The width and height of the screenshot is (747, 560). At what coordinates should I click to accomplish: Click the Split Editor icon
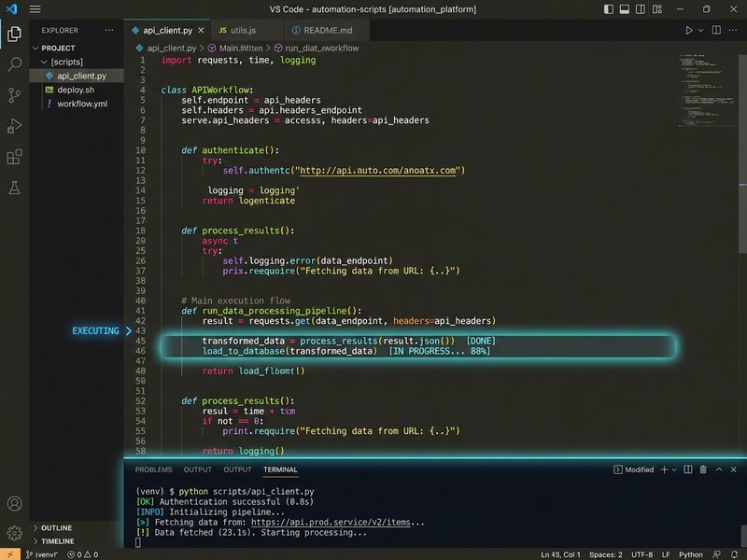[716, 30]
